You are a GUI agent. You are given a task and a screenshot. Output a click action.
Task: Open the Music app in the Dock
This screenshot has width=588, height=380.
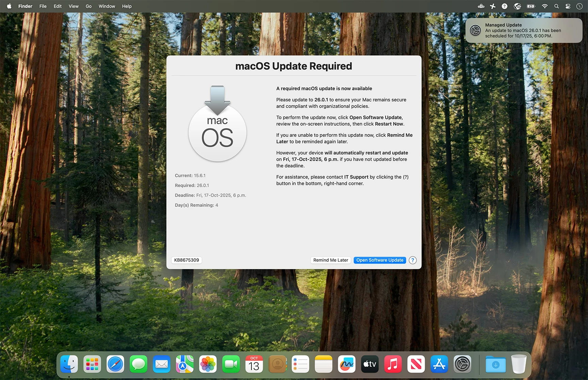coord(393,364)
